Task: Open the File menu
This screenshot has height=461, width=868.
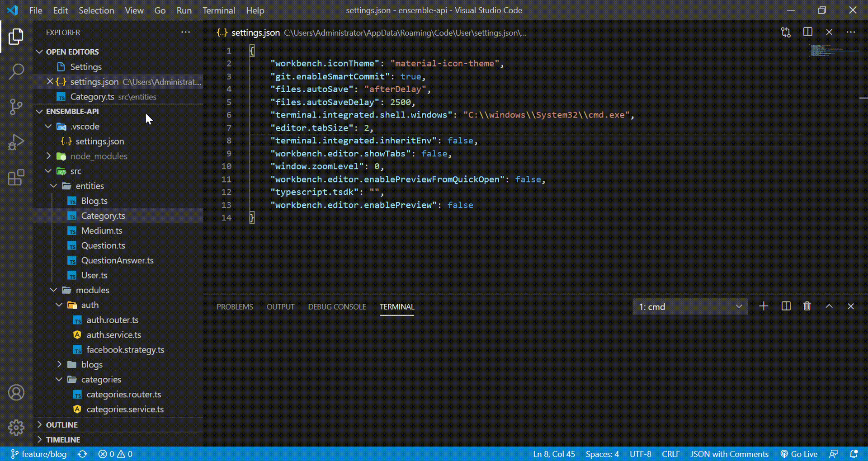Action: click(x=35, y=10)
